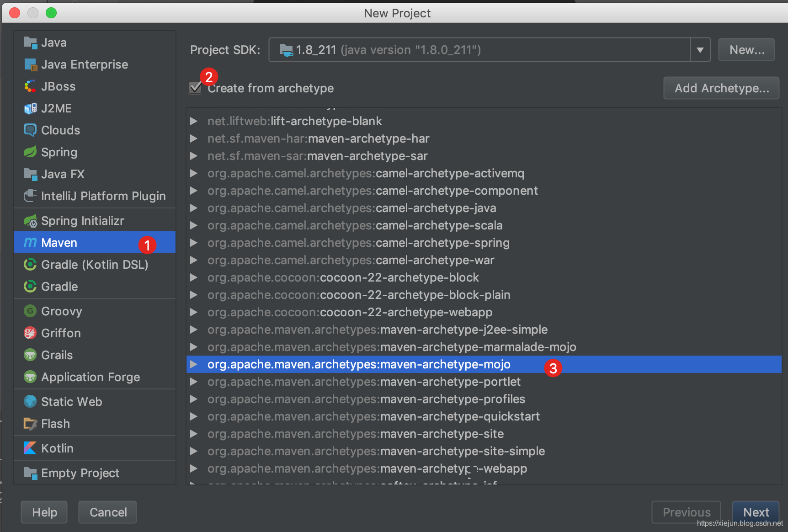The width and height of the screenshot is (788, 532).
Task: Pick the IntelliJ Platform Plugin icon
Action: point(30,196)
